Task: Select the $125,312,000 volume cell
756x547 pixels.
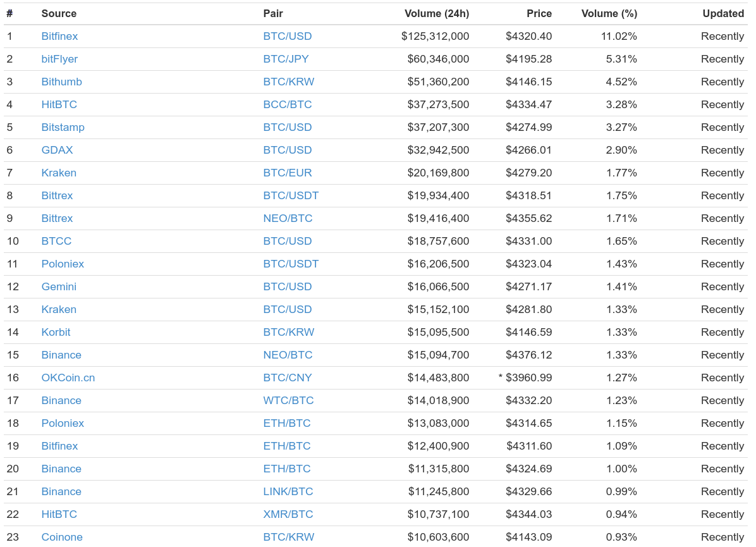Action: [435, 36]
